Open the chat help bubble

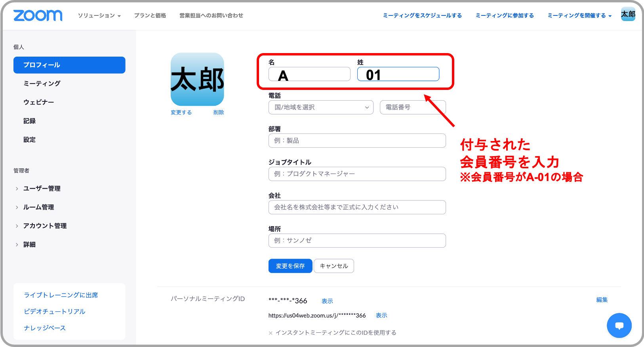point(619,325)
